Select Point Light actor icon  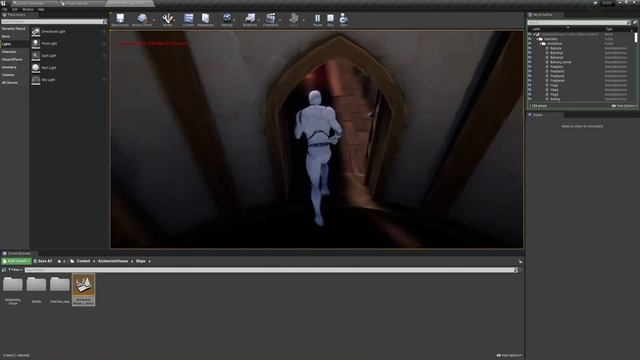[36, 43]
